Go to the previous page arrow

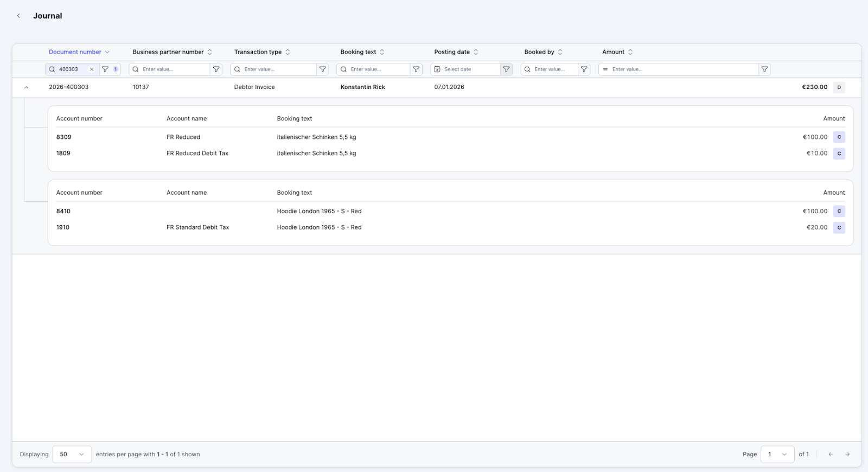click(x=830, y=455)
